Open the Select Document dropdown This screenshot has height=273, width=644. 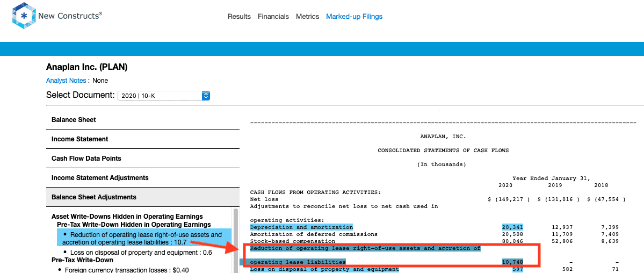tap(163, 96)
